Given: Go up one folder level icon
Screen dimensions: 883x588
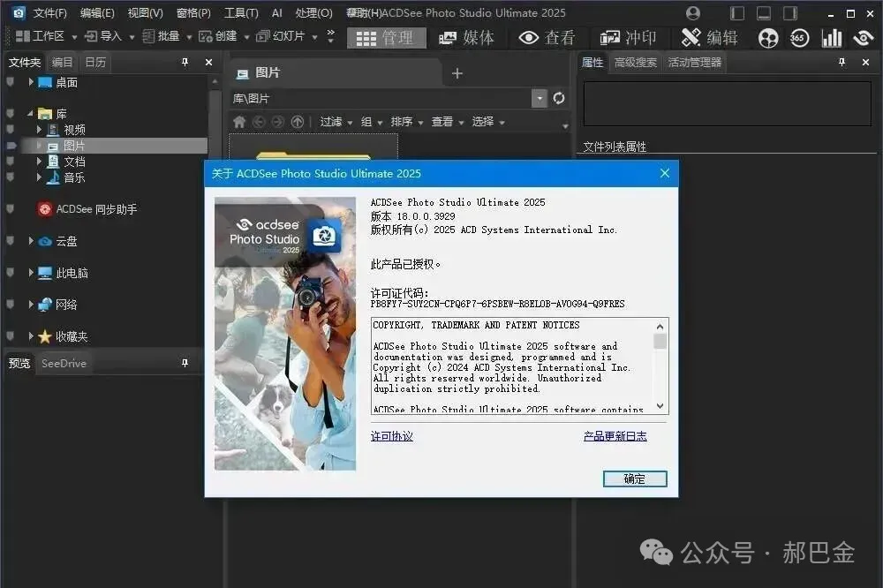Looking at the screenshot, I should [298, 122].
